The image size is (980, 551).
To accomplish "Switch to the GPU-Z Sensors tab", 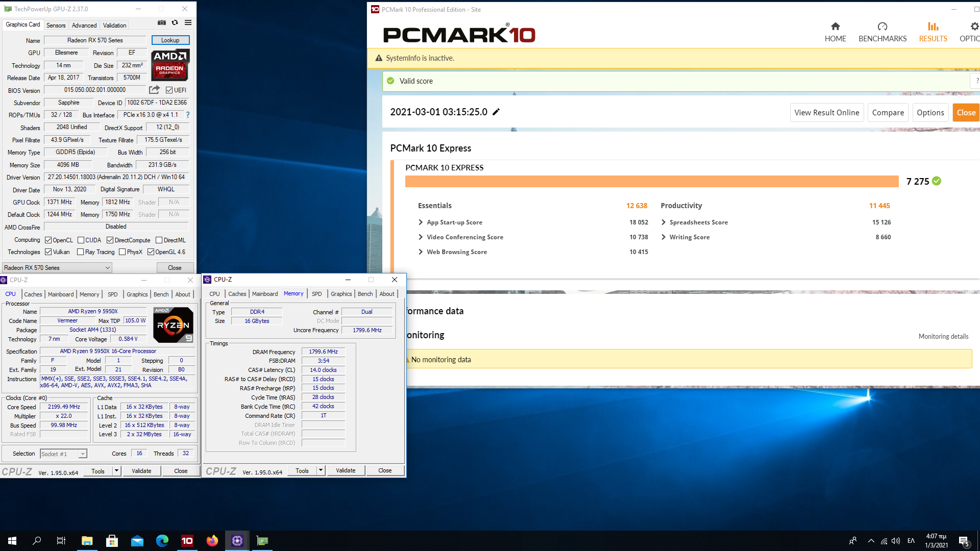I will (x=56, y=26).
